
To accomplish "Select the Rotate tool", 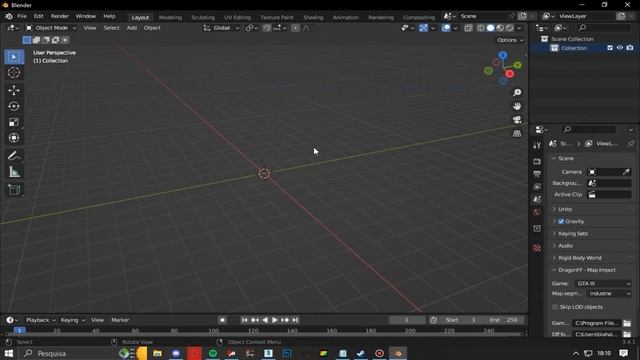I will click(14, 106).
